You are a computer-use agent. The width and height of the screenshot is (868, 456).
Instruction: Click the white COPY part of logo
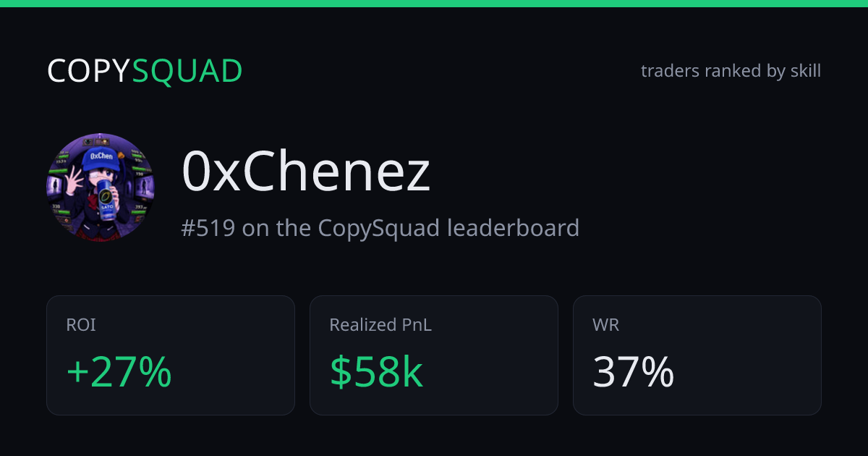coord(90,71)
